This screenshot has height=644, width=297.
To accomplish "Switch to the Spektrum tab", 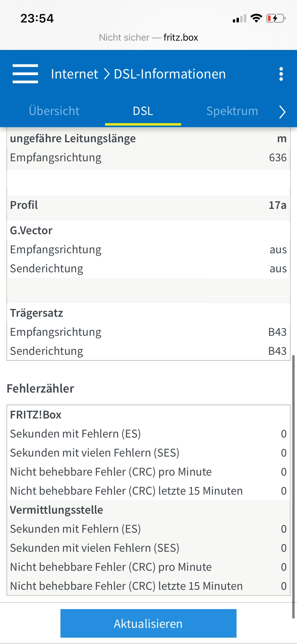I will [232, 111].
